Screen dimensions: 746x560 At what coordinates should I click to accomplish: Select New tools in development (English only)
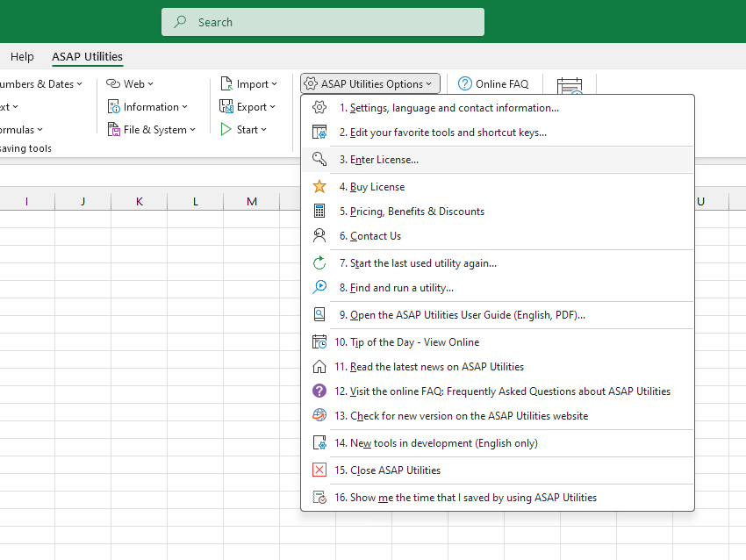[x=498, y=443]
